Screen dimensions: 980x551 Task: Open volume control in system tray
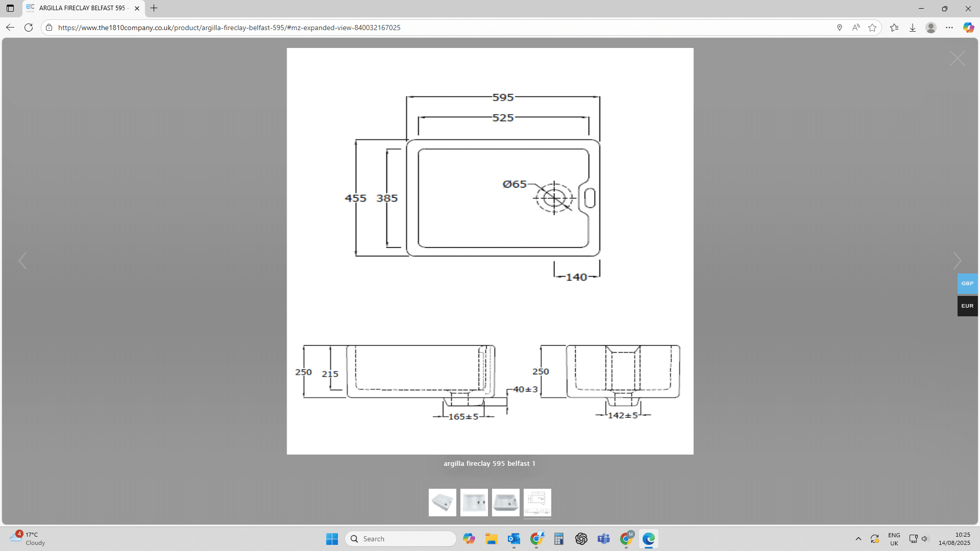tap(925, 539)
